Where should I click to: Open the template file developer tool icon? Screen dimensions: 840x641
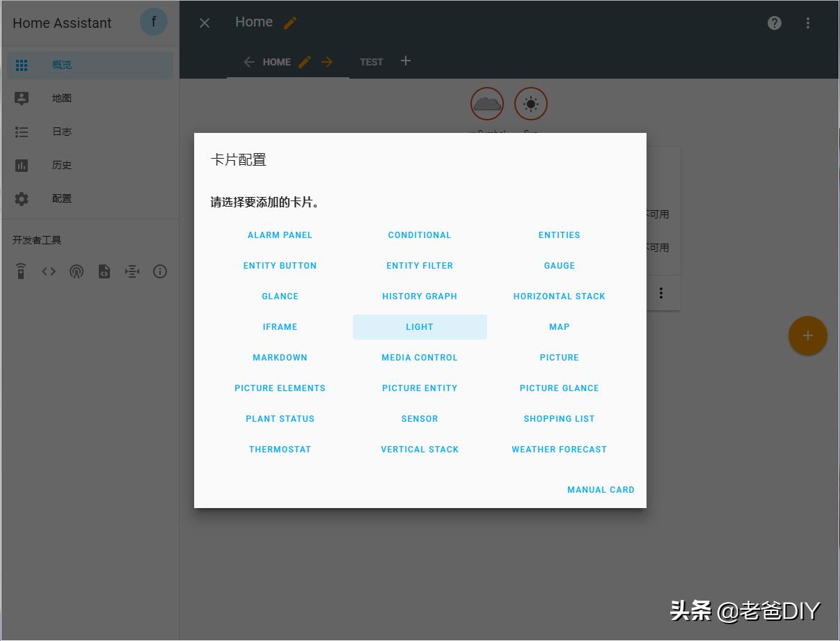coord(104,271)
